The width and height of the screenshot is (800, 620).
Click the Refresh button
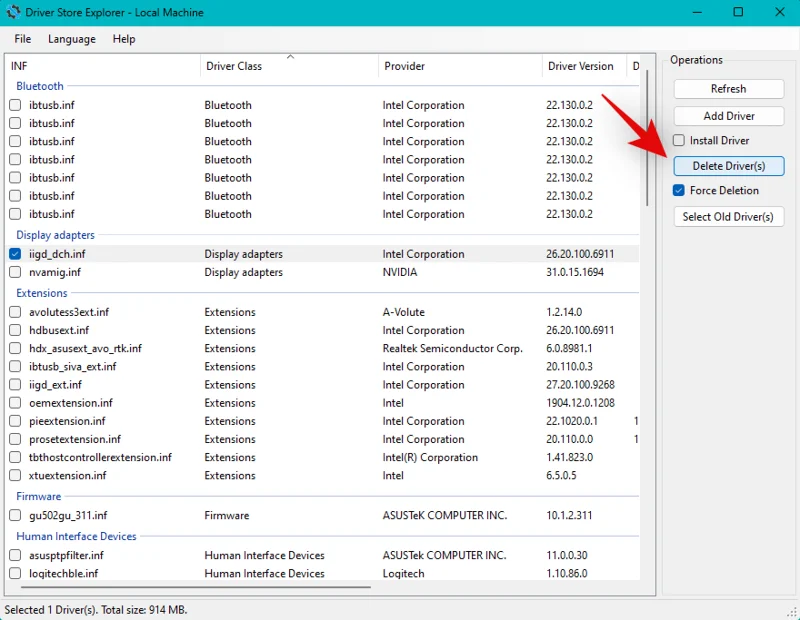pyautogui.click(x=728, y=88)
